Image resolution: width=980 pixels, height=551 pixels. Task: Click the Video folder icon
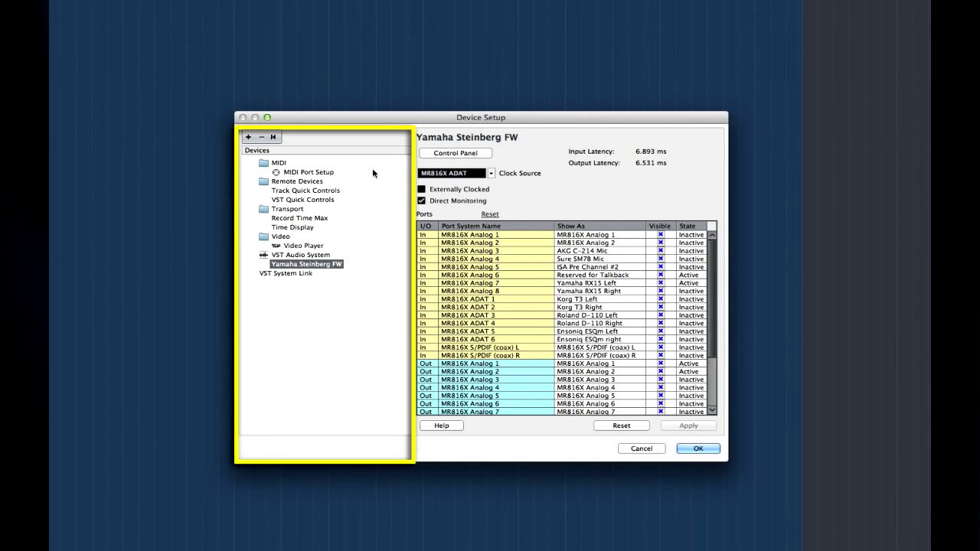(x=263, y=236)
